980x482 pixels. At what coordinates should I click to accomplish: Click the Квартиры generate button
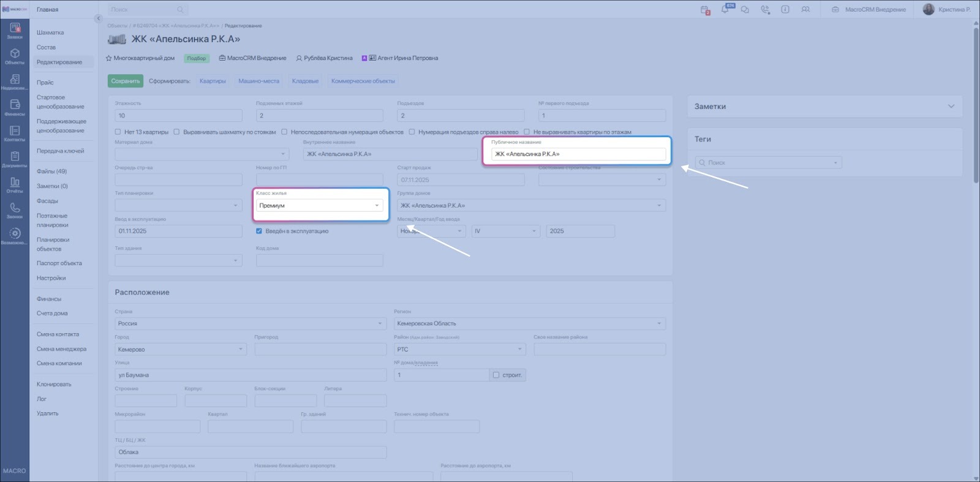[x=213, y=81]
